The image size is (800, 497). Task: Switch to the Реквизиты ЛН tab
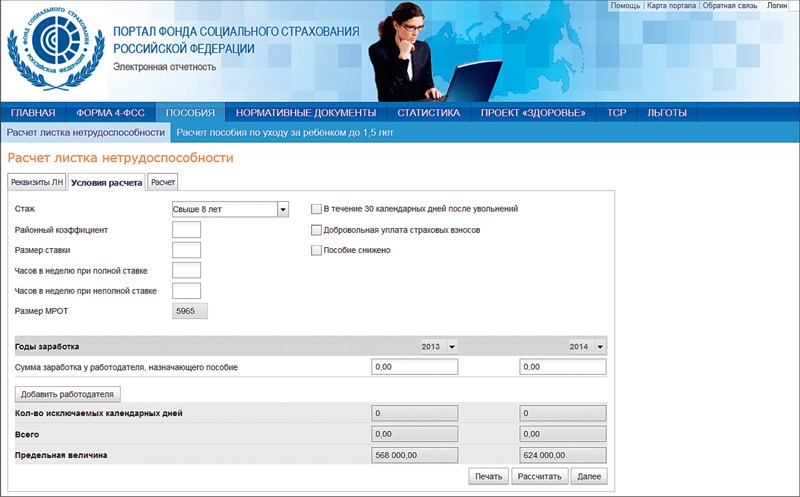[36, 182]
